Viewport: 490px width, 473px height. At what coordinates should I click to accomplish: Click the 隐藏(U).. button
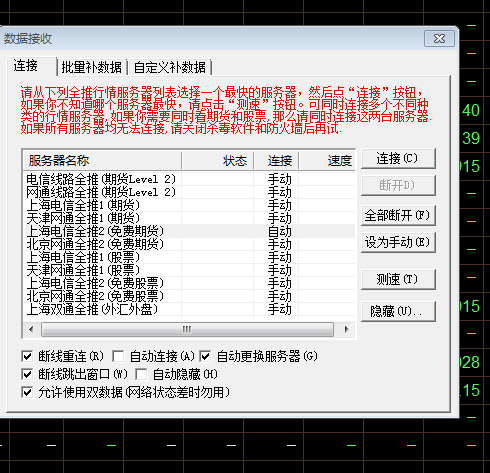click(x=398, y=311)
